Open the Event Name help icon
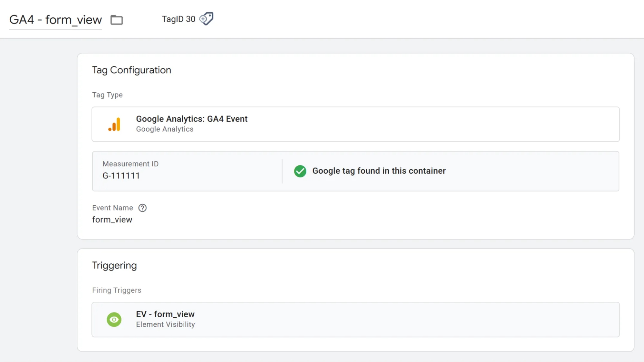644x362 pixels. tap(142, 208)
